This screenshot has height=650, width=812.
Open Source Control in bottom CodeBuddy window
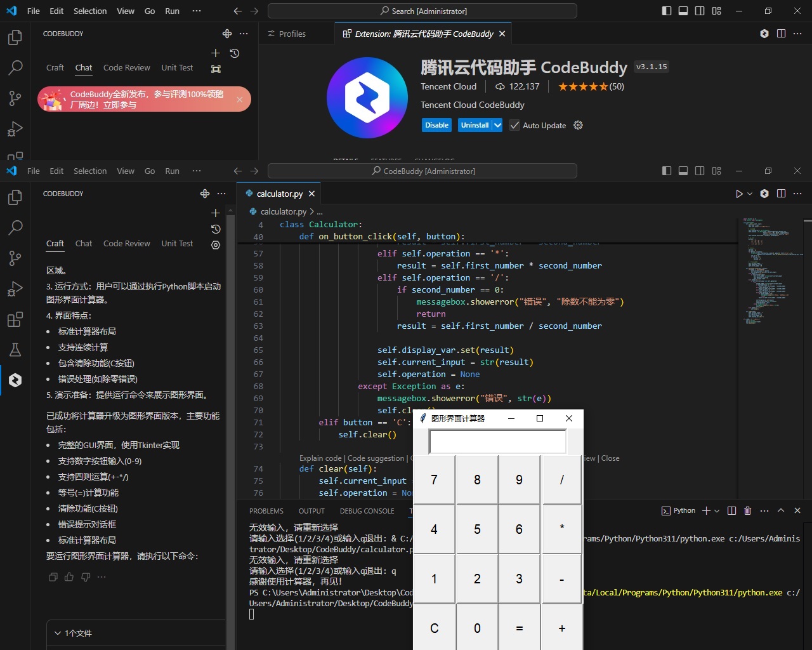15,258
